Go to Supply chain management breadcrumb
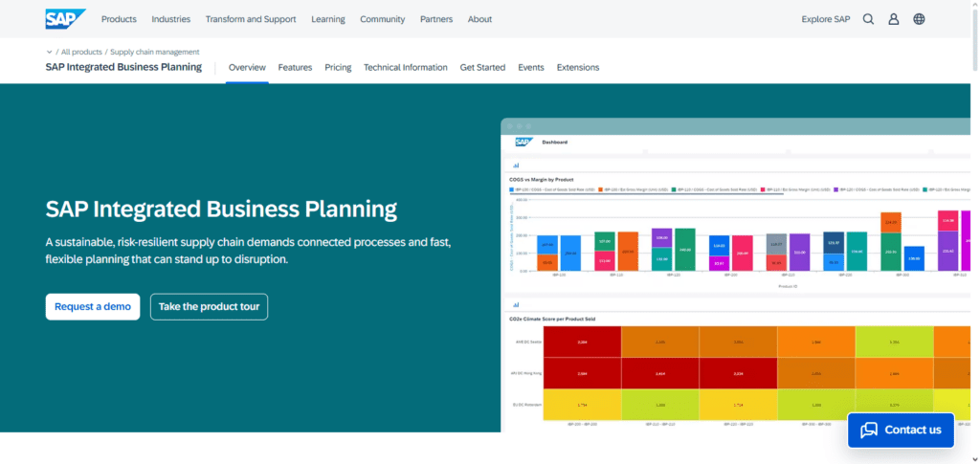 tap(155, 53)
